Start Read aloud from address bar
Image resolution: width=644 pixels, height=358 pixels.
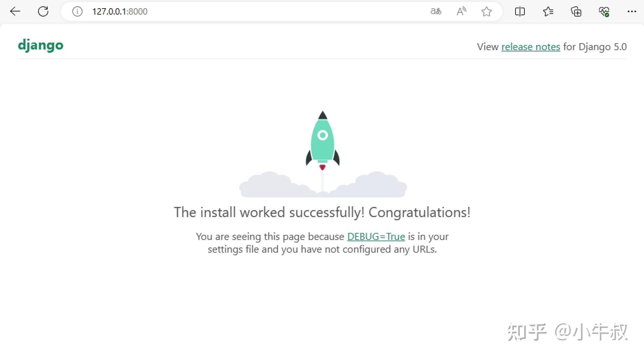(461, 11)
